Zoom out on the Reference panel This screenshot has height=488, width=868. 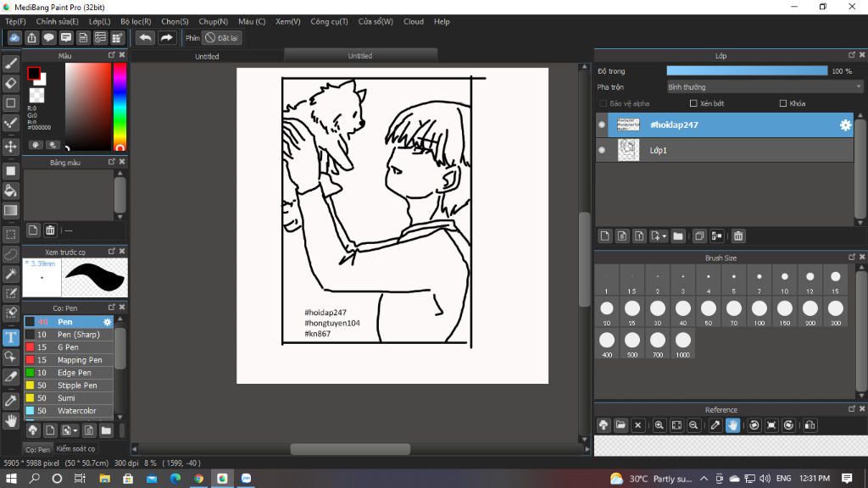[693, 425]
